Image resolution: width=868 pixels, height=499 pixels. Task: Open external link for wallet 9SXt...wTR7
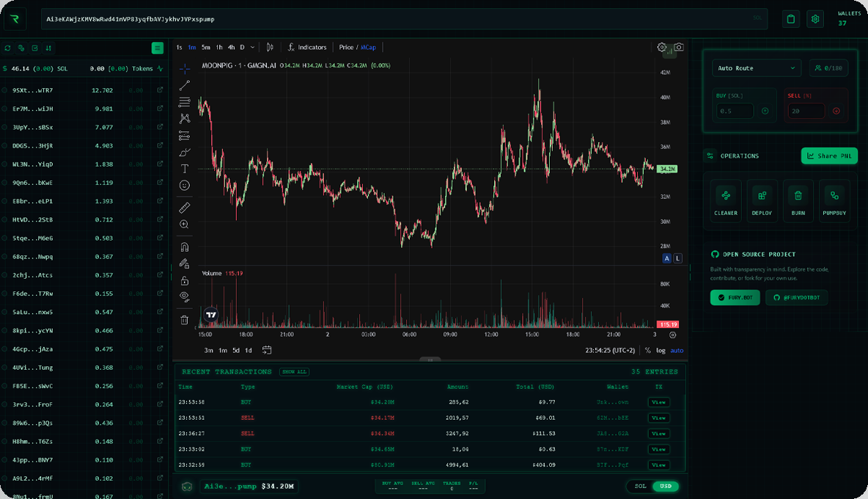160,90
